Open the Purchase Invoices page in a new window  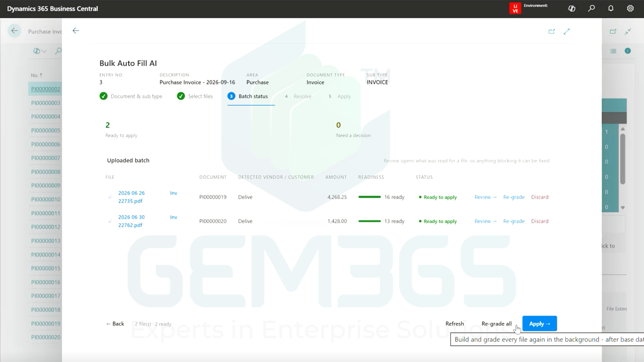tap(613, 31)
